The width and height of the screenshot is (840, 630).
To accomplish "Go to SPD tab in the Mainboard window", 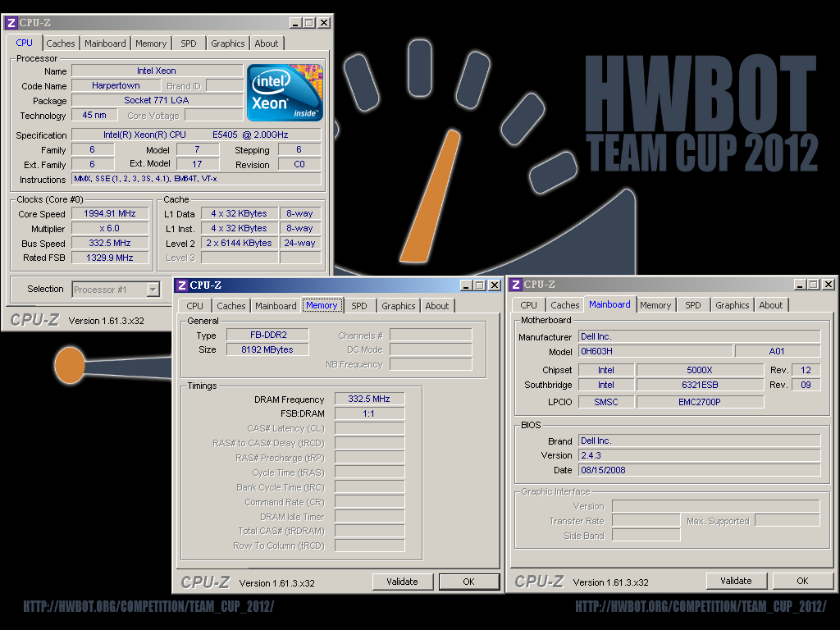I will point(692,305).
